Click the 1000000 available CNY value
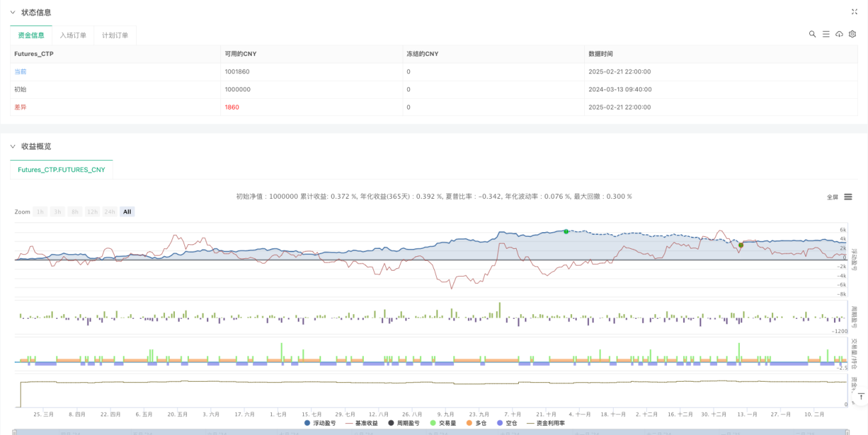Screen dimensions: 868x435 (x=238, y=89)
